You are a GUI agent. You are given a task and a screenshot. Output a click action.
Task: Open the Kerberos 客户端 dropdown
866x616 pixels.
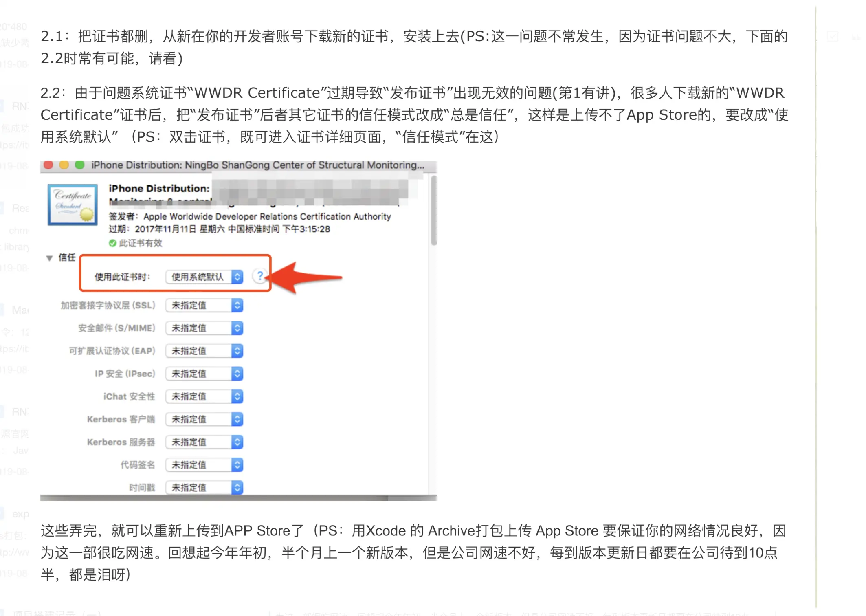click(204, 420)
